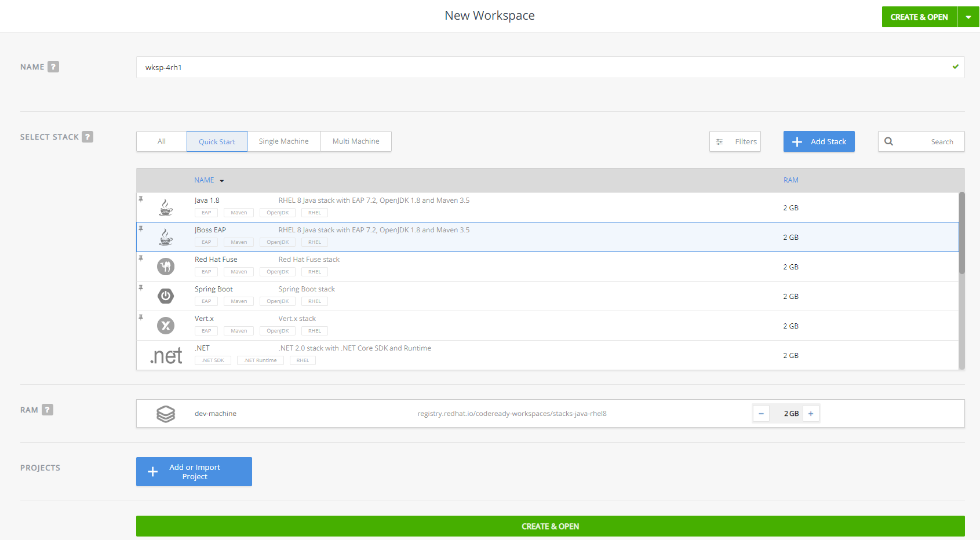Select the Single Machine tab
980x540 pixels.
(283, 141)
